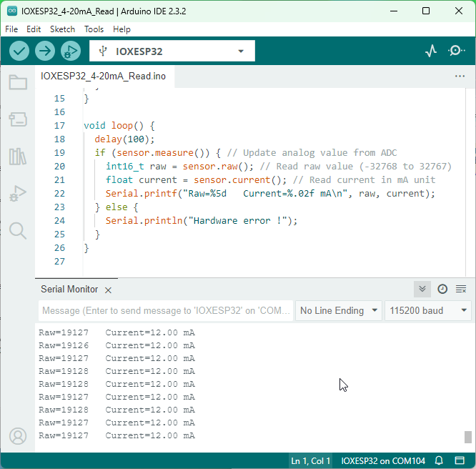The height and width of the screenshot is (469, 476).
Task: Click the serial message input field
Action: pyautogui.click(x=166, y=310)
